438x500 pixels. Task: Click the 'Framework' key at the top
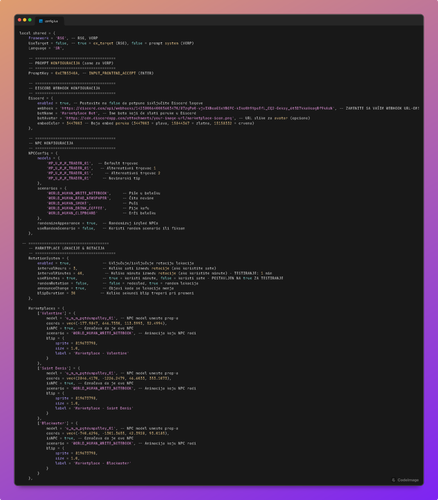point(38,38)
